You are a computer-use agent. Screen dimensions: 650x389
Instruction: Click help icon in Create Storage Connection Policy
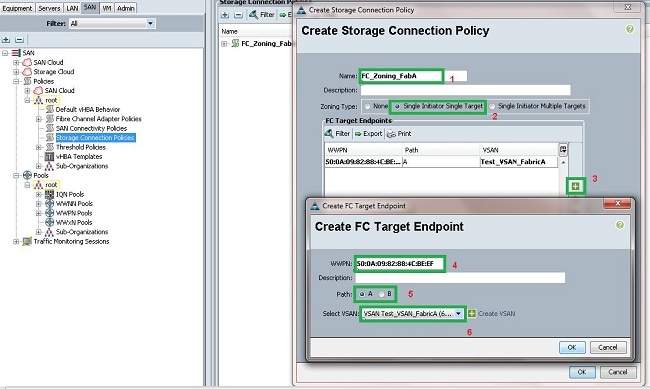[630, 29]
